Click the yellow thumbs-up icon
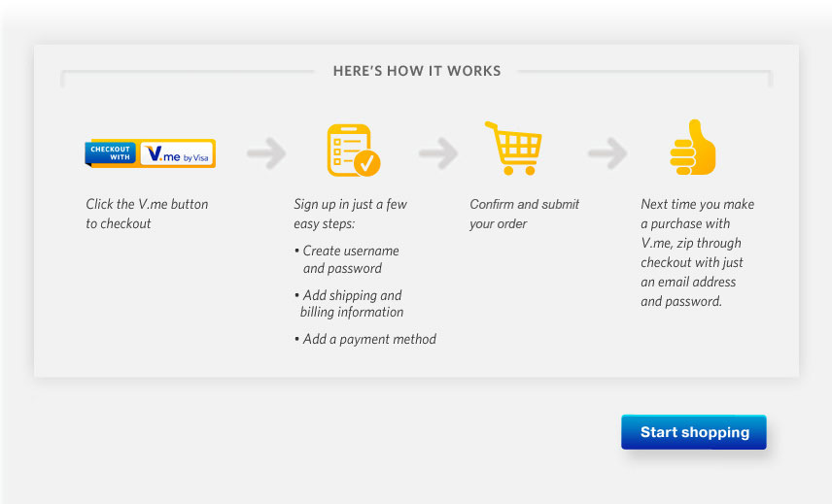Viewport: 832px width, 504px height. 692,149
